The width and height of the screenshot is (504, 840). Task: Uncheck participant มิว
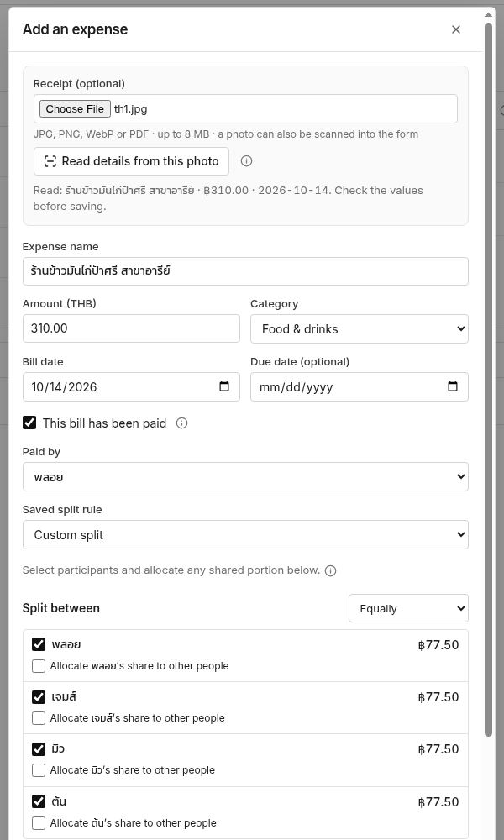[x=39, y=748]
